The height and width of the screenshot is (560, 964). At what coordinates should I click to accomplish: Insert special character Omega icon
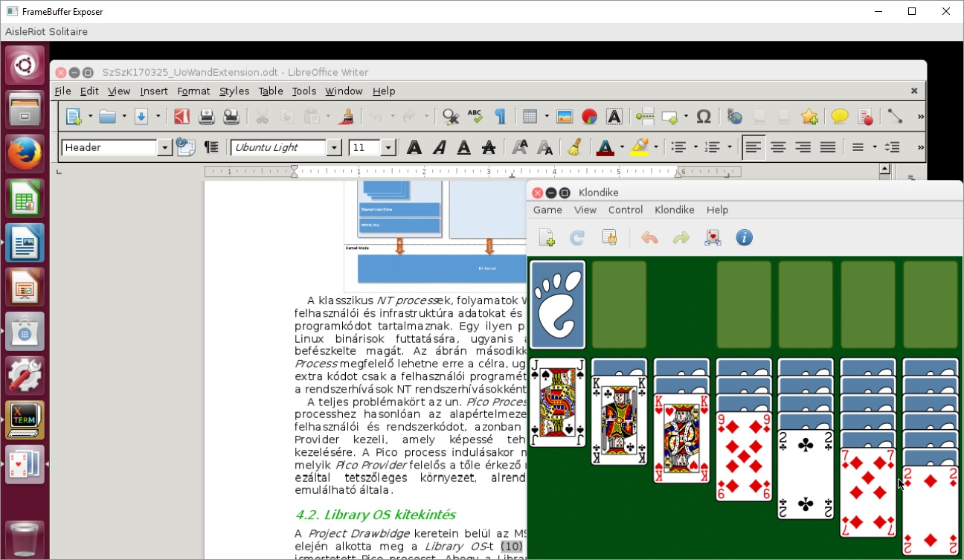pos(703,117)
